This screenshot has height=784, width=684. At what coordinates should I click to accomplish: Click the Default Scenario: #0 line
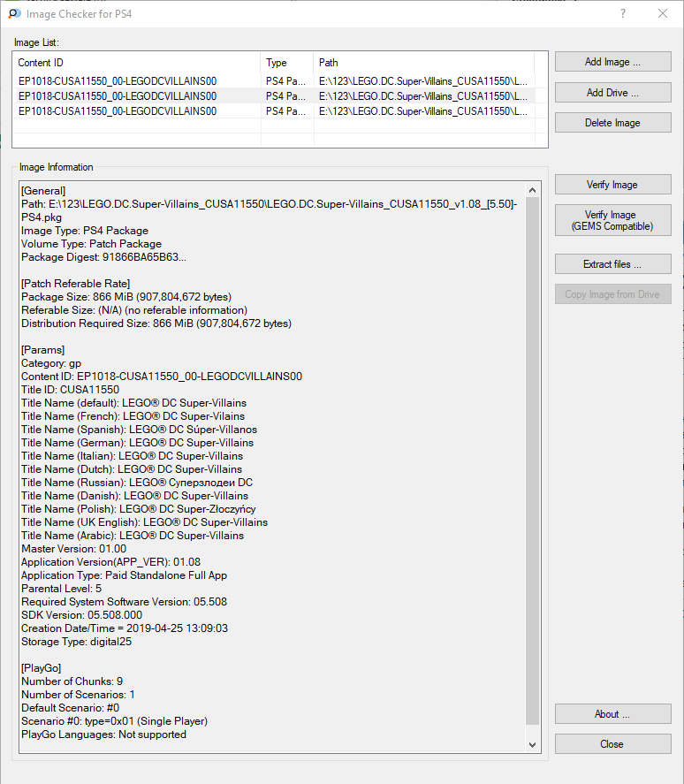[x=71, y=707]
